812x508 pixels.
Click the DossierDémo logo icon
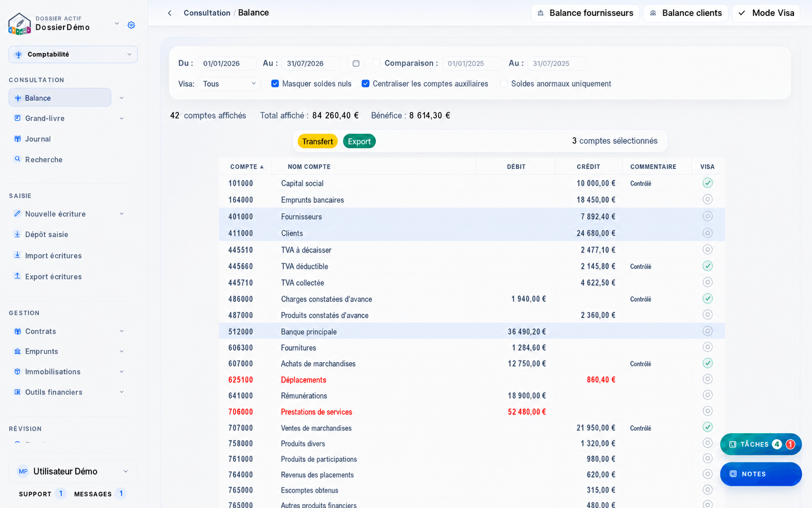19,24
